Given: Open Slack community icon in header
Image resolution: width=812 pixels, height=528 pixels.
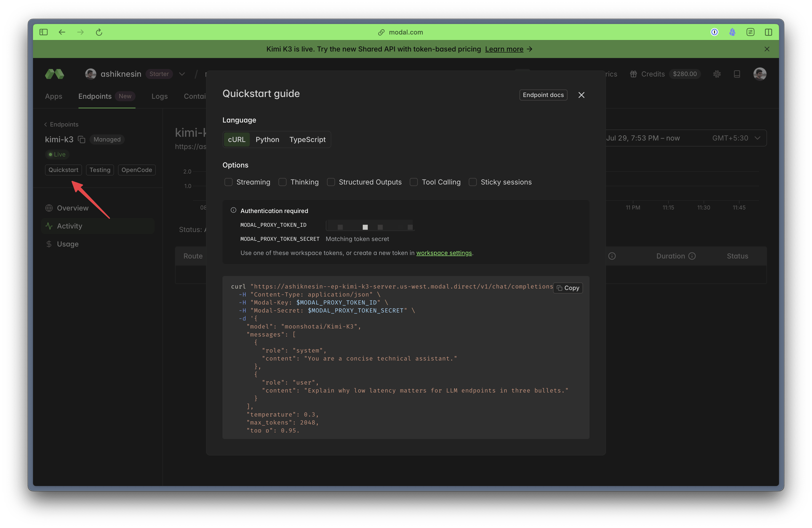Looking at the screenshot, I should pos(717,74).
